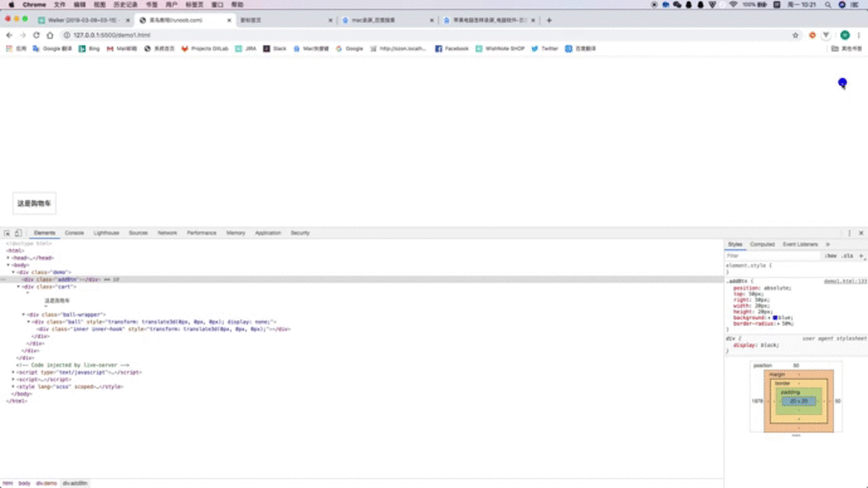868x488 pixels.
Task: Close the DevTools panel
Action: [x=861, y=233]
